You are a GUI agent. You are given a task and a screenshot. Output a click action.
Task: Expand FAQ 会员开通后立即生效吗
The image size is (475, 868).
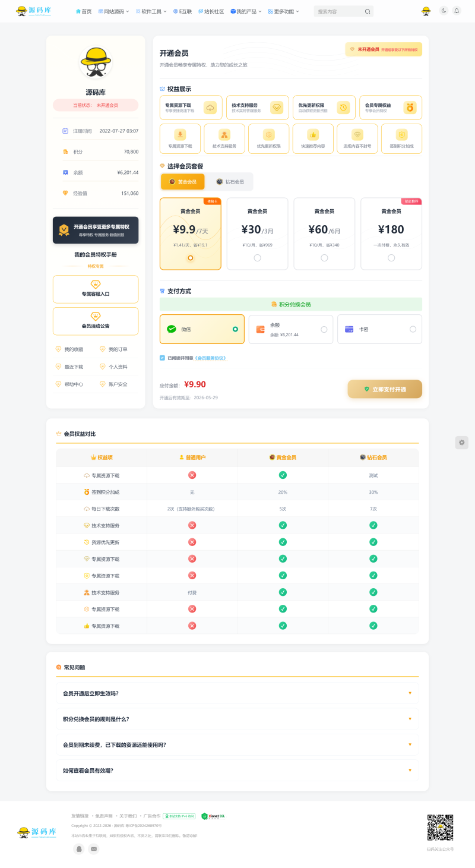pos(237,693)
